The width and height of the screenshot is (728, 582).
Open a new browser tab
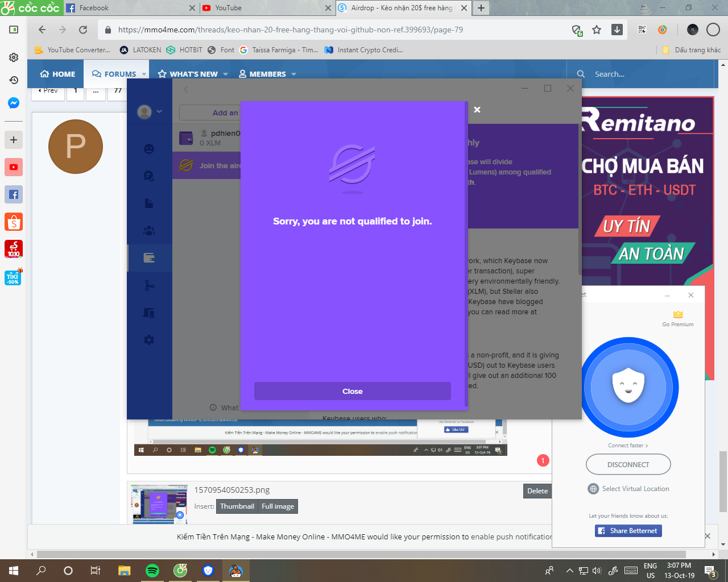pos(481,8)
